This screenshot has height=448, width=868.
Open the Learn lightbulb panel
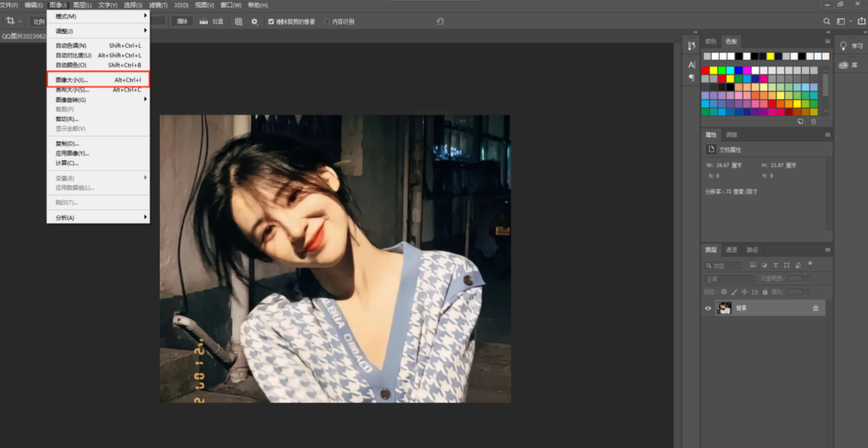click(x=843, y=46)
